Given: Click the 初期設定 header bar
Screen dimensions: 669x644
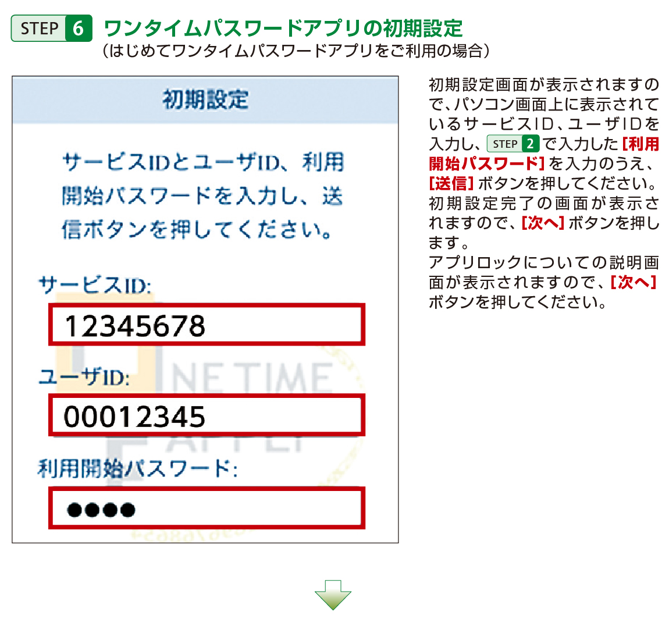Looking at the screenshot, I should [205, 99].
